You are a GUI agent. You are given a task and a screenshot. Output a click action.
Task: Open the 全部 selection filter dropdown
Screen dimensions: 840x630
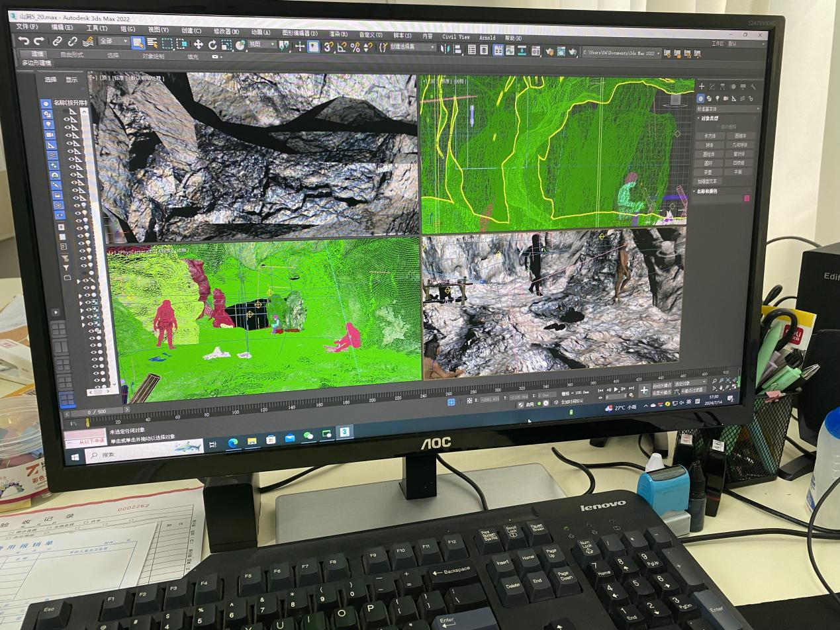(x=113, y=41)
